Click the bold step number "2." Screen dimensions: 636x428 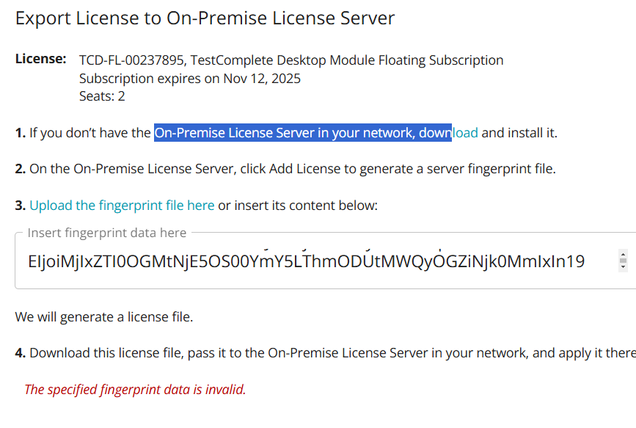coord(20,168)
